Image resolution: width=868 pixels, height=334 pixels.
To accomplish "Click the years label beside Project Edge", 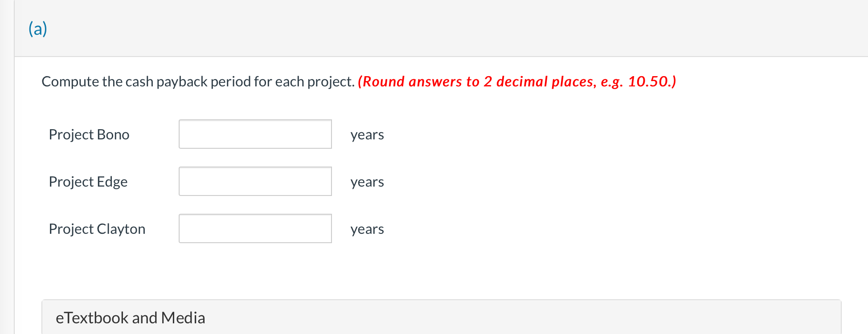I will (x=367, y=182).
